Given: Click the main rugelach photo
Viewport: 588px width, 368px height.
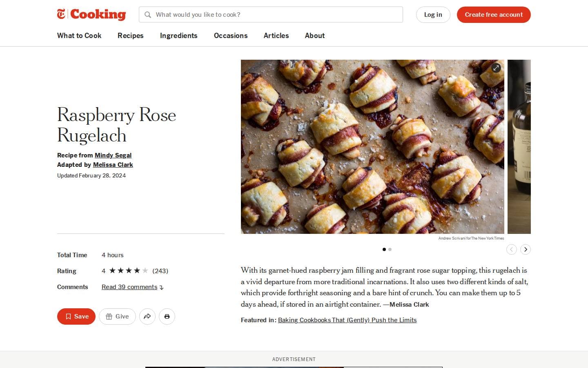Looking at the screenshot, I should click(372, 147).
